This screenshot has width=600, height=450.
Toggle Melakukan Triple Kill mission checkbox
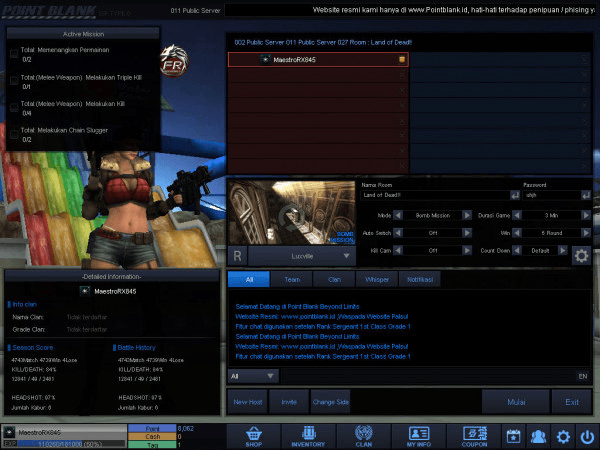point(14,80)
